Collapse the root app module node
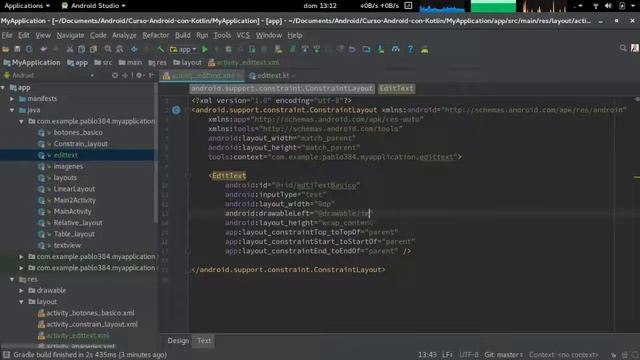This screenshot has height=360, width=640. click(x=3, y=88)
